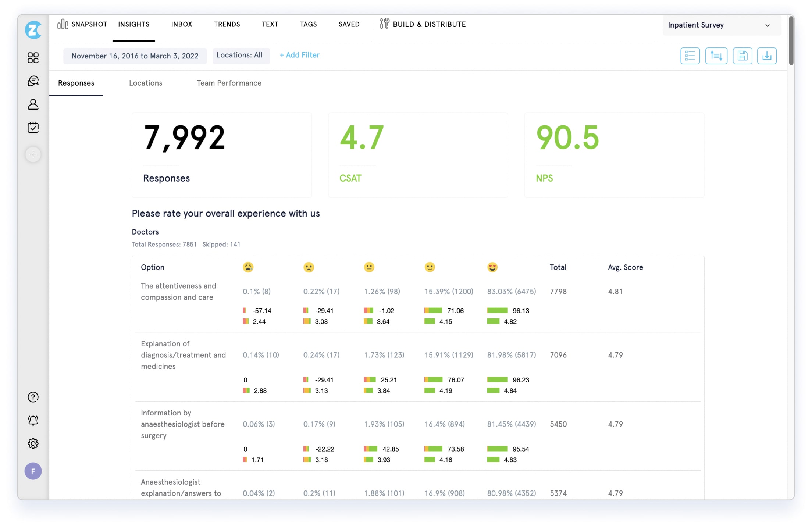This screenshot has width=812, height=528.
Task: Click the -57.14 NPS bar value
Action: click(x=262, y=311)
